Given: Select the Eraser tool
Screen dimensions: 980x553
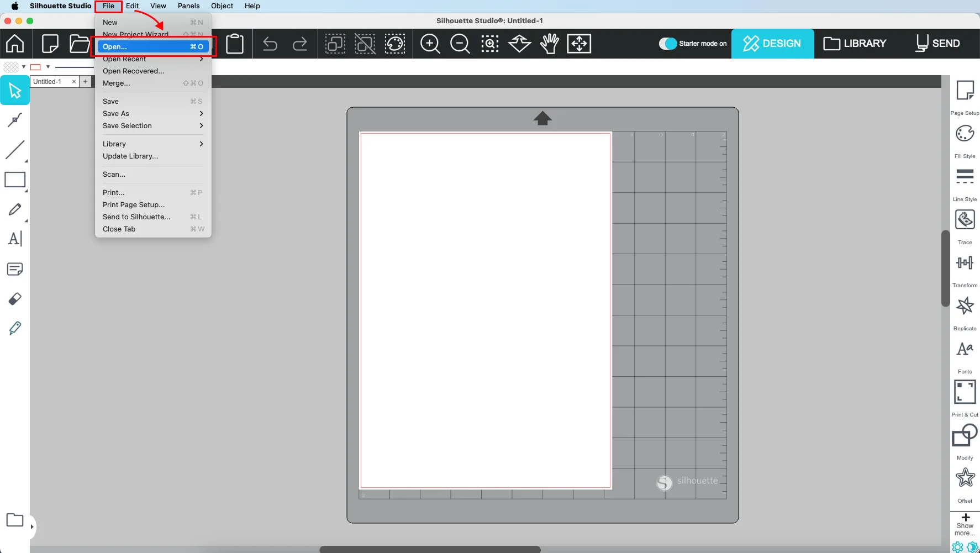Looking at the screenshot, I should (15, 299).
